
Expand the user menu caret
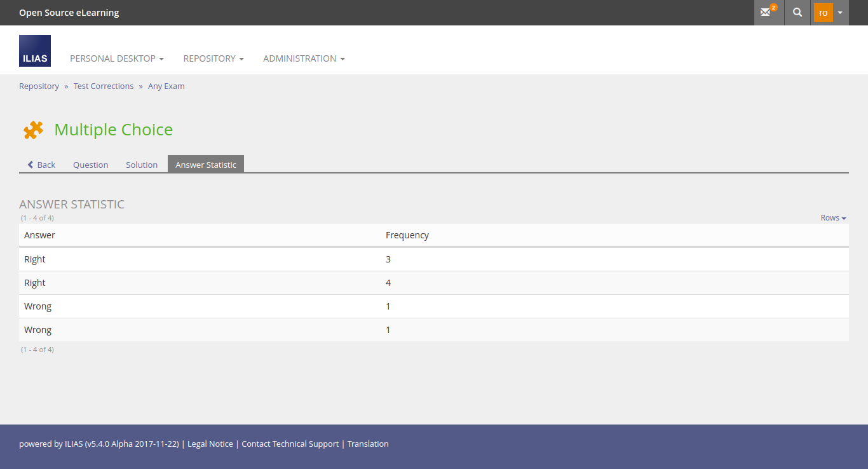(840, 13)
